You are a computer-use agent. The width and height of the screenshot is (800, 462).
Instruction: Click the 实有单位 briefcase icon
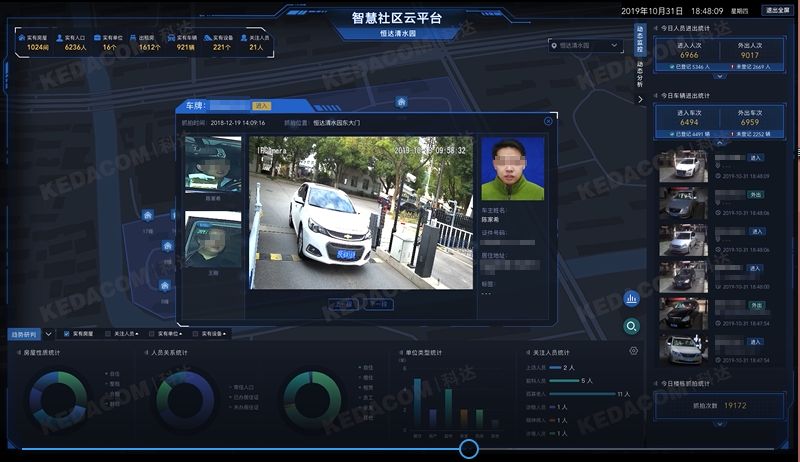(97, 38)
